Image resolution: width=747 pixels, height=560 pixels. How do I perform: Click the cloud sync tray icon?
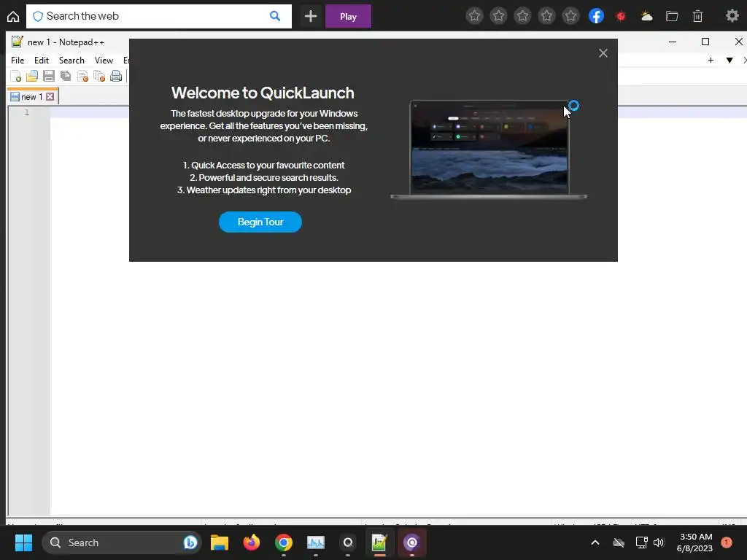point(619,542)
